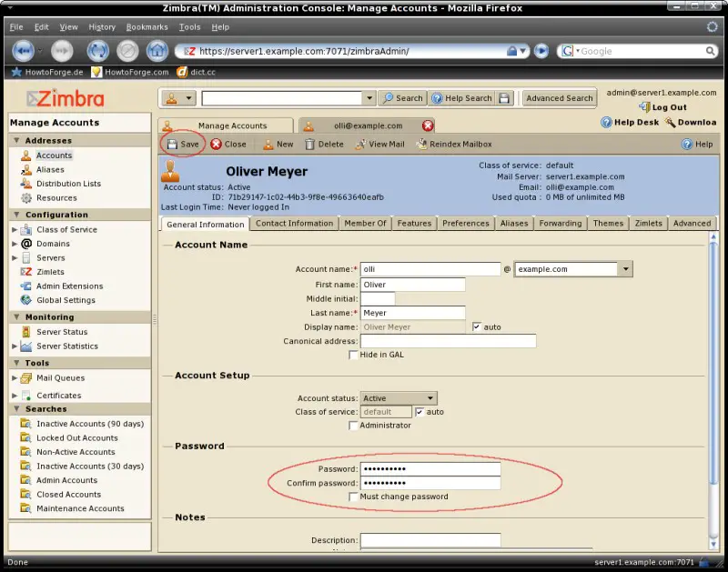Image resolution: width=728 pixels, height=572 pixels.
Task: Expand the Servers tree node
Action: coord(15,258)
